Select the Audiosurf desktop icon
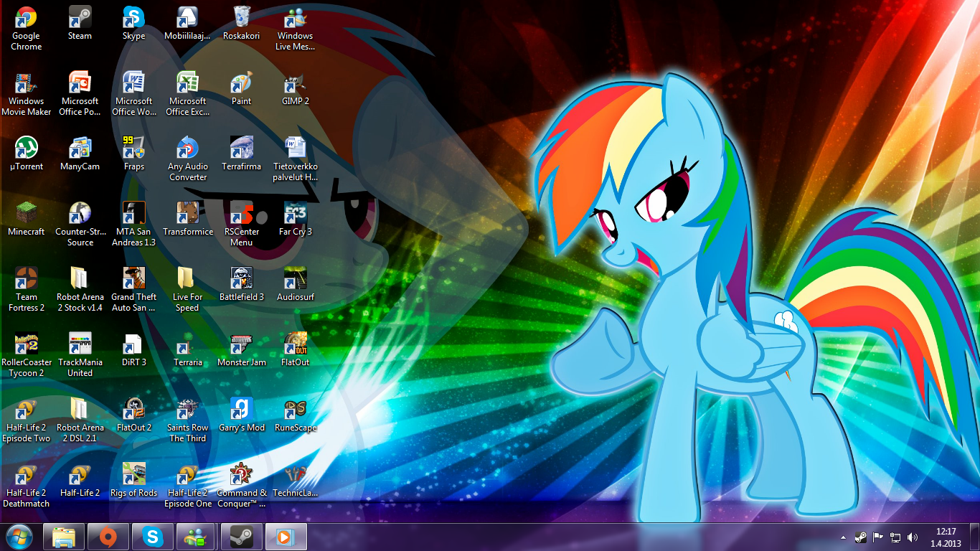The height and width of the screenshot is (551, 980). [295, 285]
